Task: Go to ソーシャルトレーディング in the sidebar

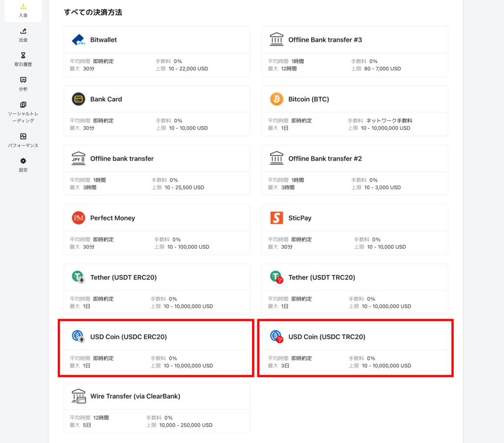Action: (x=23, y=113)
